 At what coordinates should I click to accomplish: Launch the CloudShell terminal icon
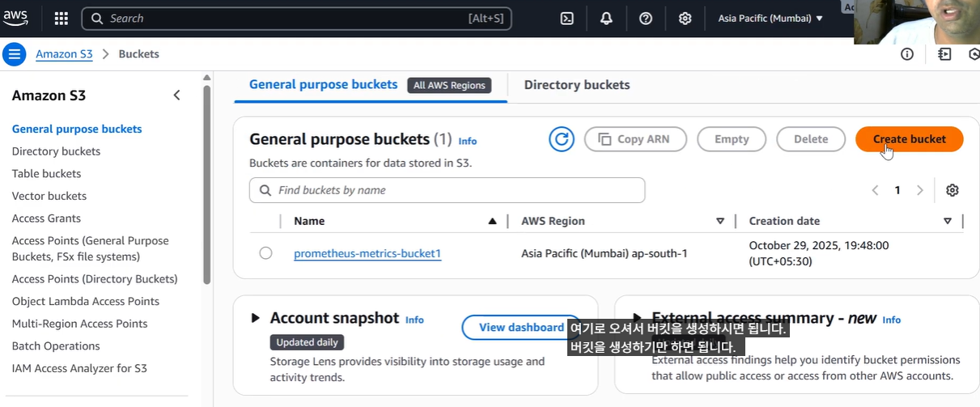(x=567, y=18)
